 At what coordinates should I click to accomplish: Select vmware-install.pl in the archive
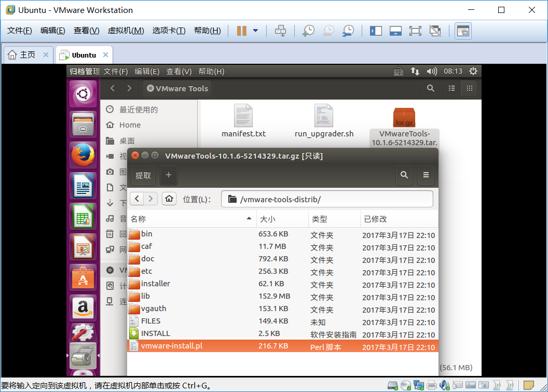[x=282, y=346]
